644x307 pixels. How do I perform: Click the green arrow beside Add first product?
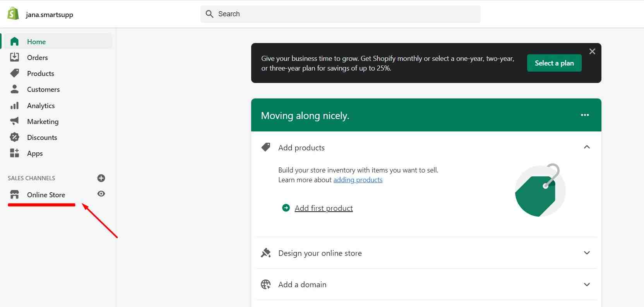click(x=286, y=208)
